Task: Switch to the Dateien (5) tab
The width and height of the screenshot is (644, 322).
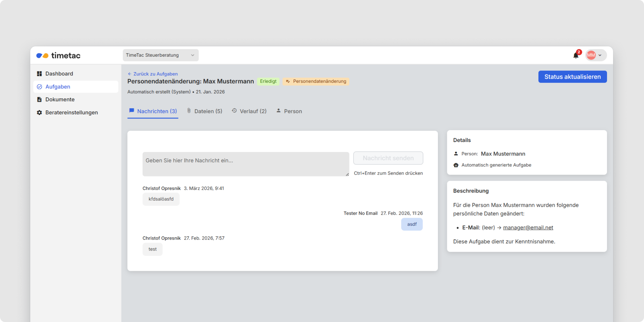Action: click(205, 111)
